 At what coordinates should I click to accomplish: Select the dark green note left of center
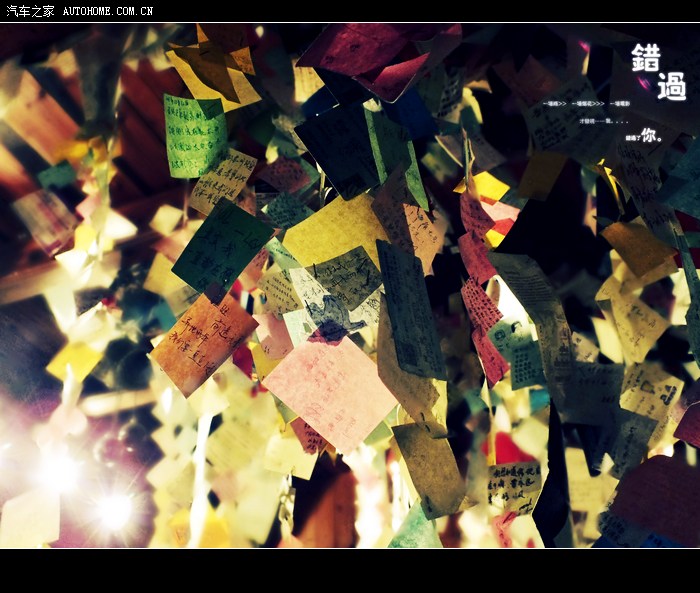pyautogui.click(x=222, y=246)
